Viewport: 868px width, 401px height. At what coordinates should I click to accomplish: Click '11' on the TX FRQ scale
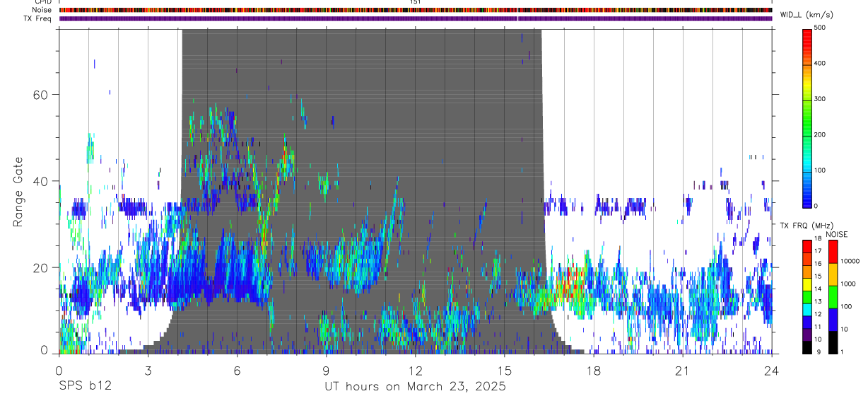[x=818, y=327]
